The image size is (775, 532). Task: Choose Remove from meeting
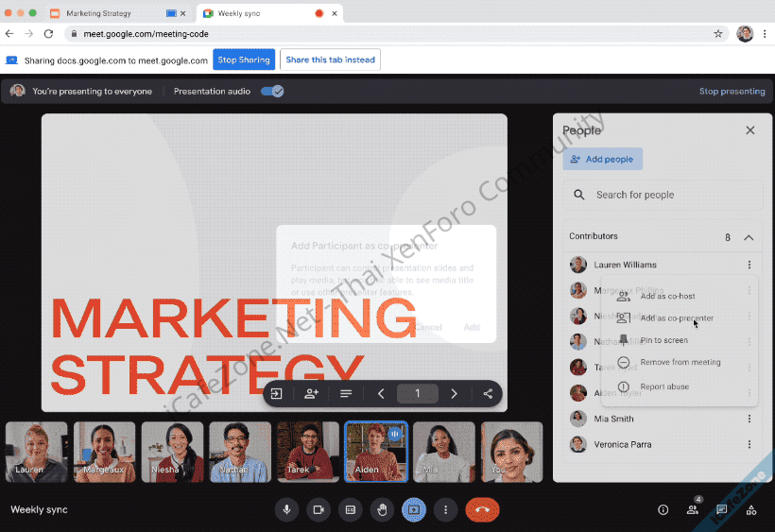[x=680, y=362]
